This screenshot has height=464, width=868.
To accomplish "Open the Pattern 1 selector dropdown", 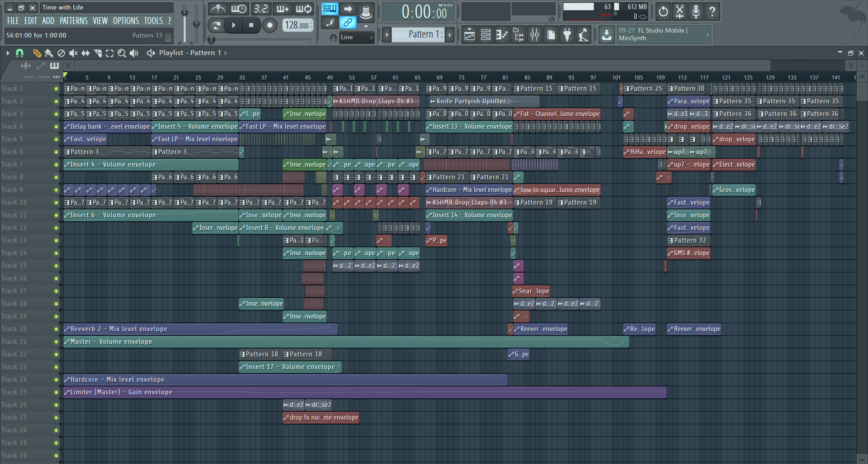I will 419,34.
